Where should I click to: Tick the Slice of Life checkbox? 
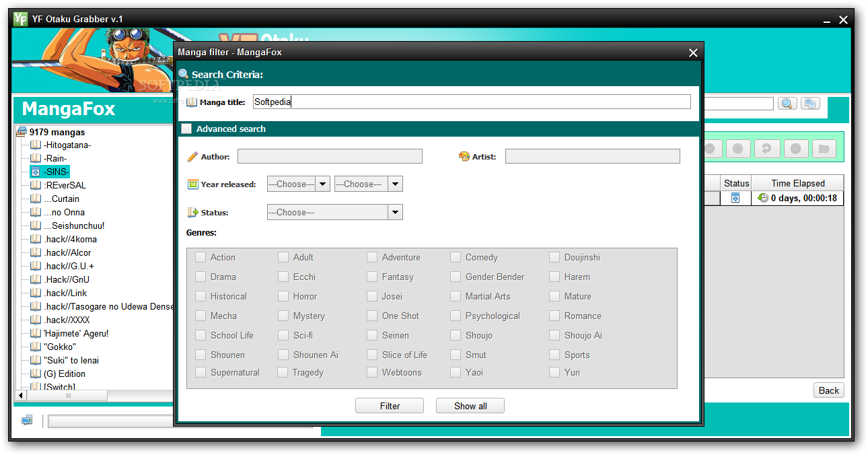click(372, 355)
